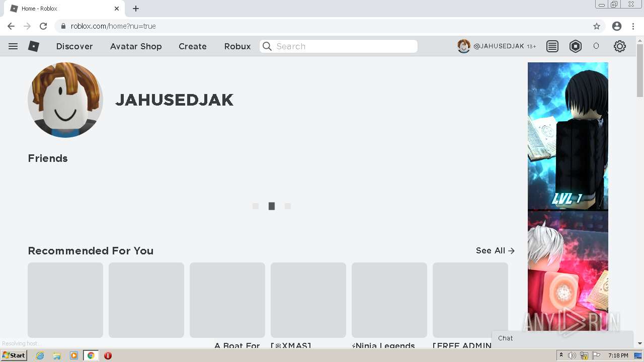The height and width of the screenshot is (362, 644).
Task: Open the settings gear icon
Action: pyautogui.click(x=620, y=46)
